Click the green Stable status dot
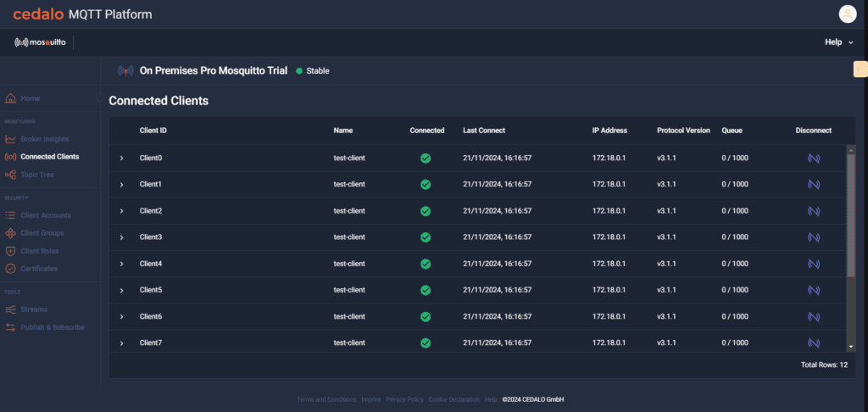868x412 pixels. 299,71
